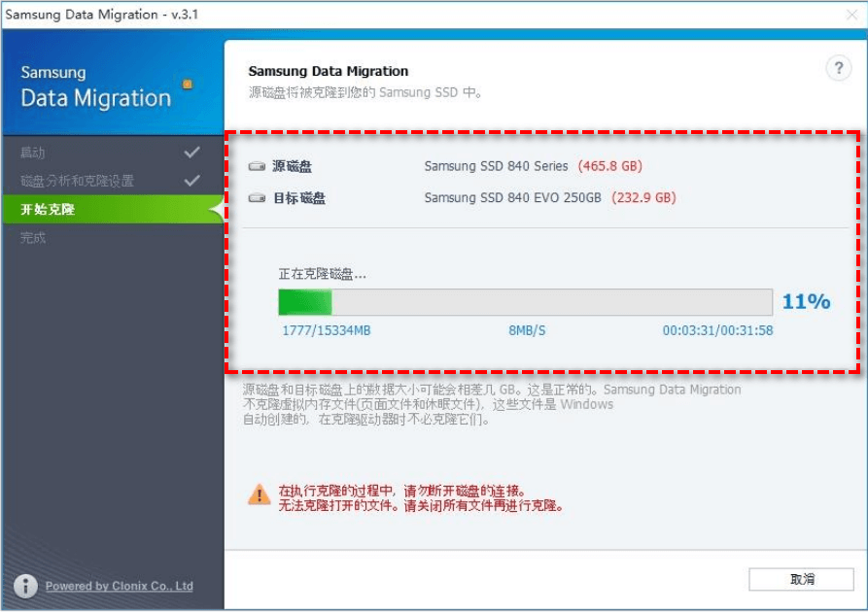Open the help question mark icon
Screen dimensions: 868x613
[837, 68]
